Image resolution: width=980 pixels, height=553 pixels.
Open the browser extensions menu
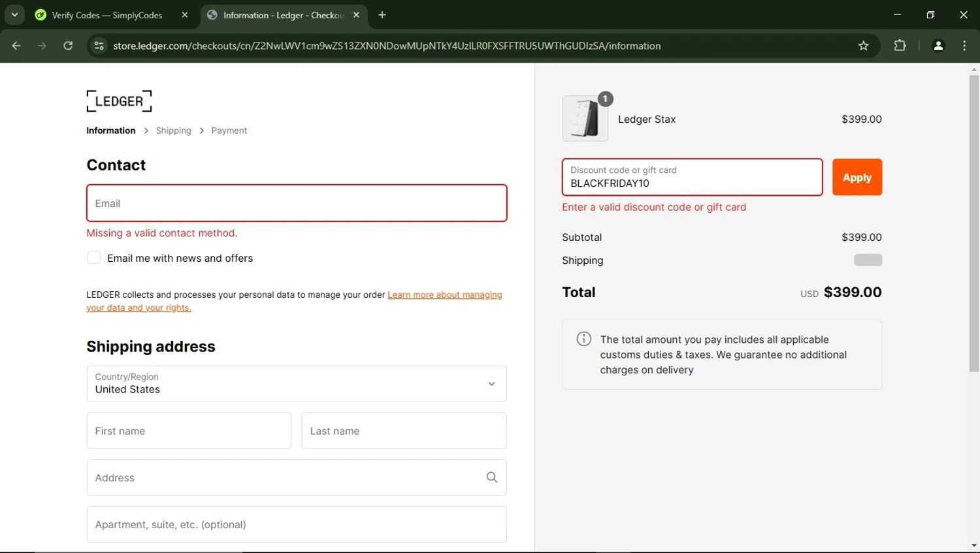[x=900, y=46]
